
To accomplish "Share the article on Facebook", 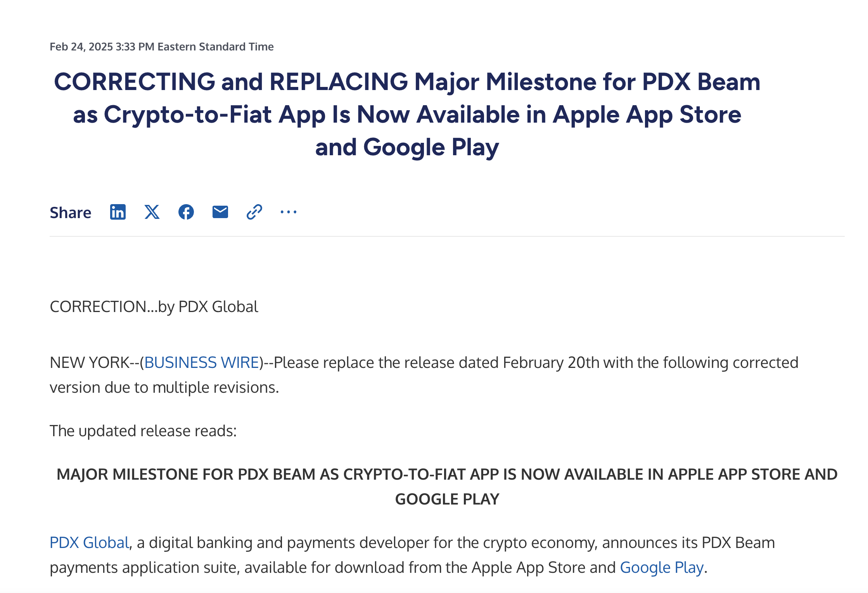I will 186,212.
